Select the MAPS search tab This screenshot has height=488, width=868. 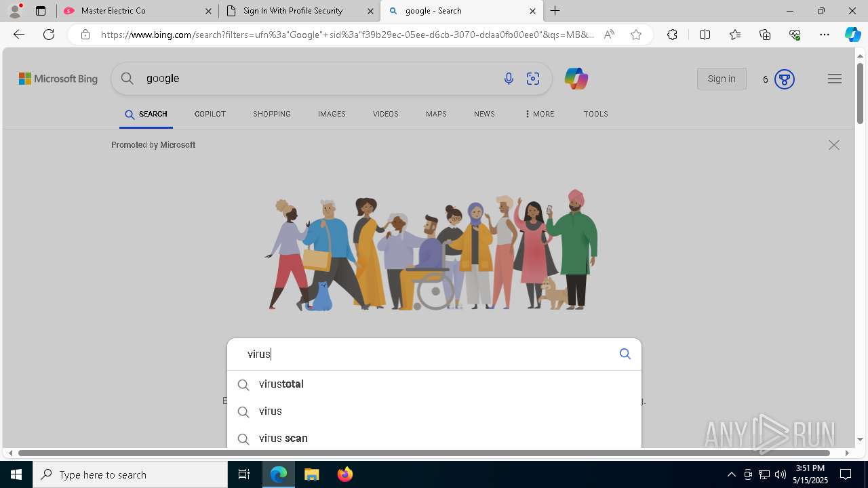(436, 114)
